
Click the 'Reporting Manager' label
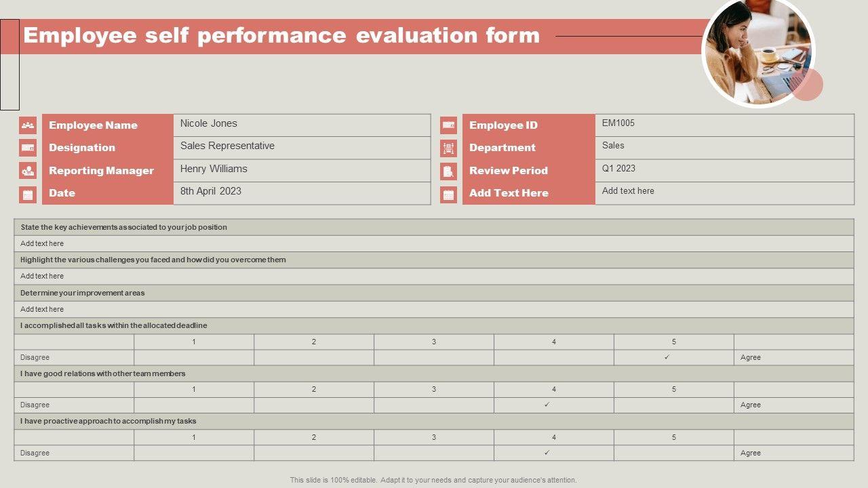(x=102, y=171)
